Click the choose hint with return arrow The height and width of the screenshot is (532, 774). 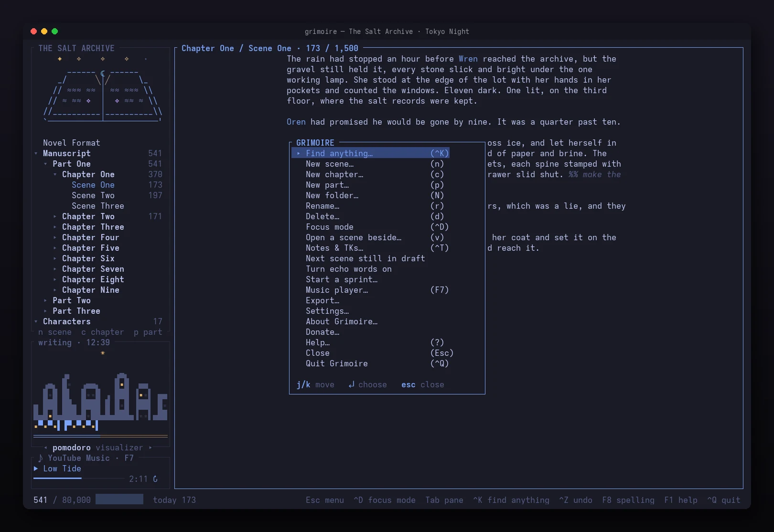point(368,384)
